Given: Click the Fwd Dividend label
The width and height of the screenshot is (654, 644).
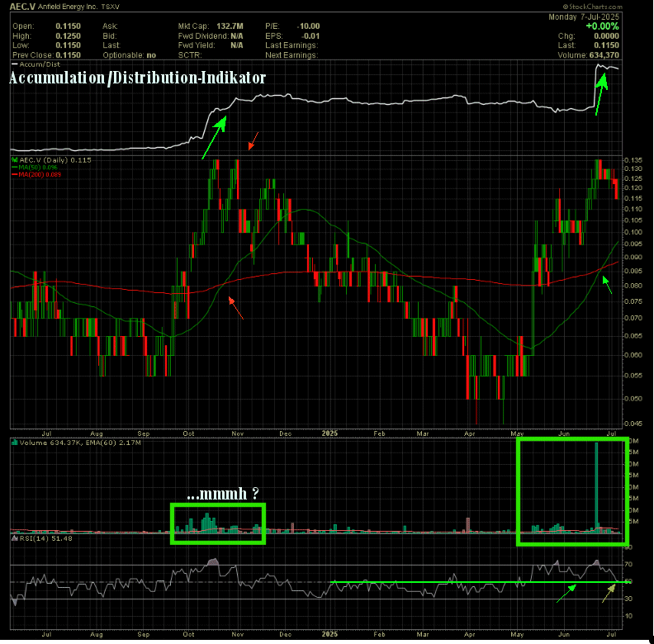Looking at the screenshot, I should click(x=203, y=36).
